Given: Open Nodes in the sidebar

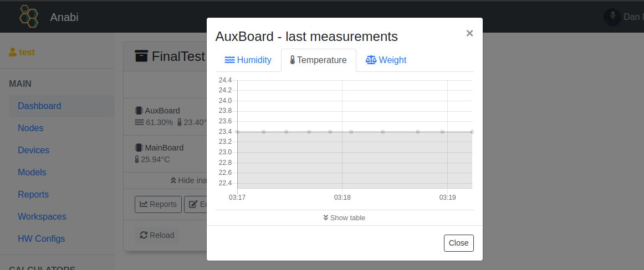Looking at the screenshot, I should click(x=30, y=128).
